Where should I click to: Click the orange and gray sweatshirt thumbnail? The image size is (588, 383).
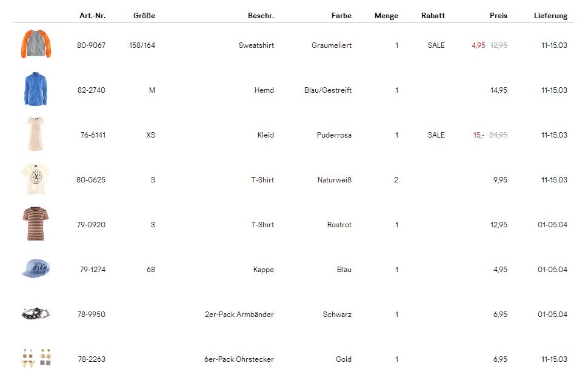tap(36, 45)
